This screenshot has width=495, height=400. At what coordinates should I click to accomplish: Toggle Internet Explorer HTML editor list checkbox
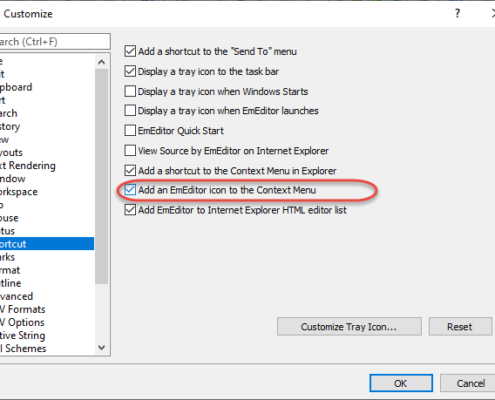click(130, 210)
